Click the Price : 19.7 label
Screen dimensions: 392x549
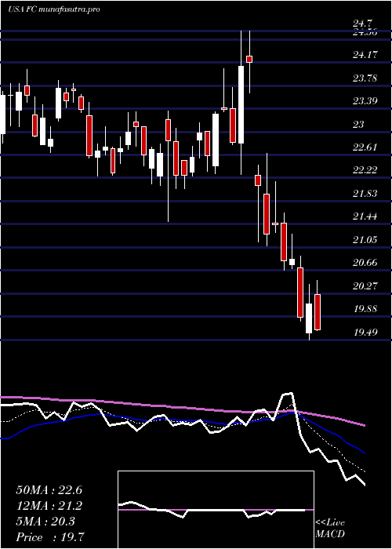[50, 537]
